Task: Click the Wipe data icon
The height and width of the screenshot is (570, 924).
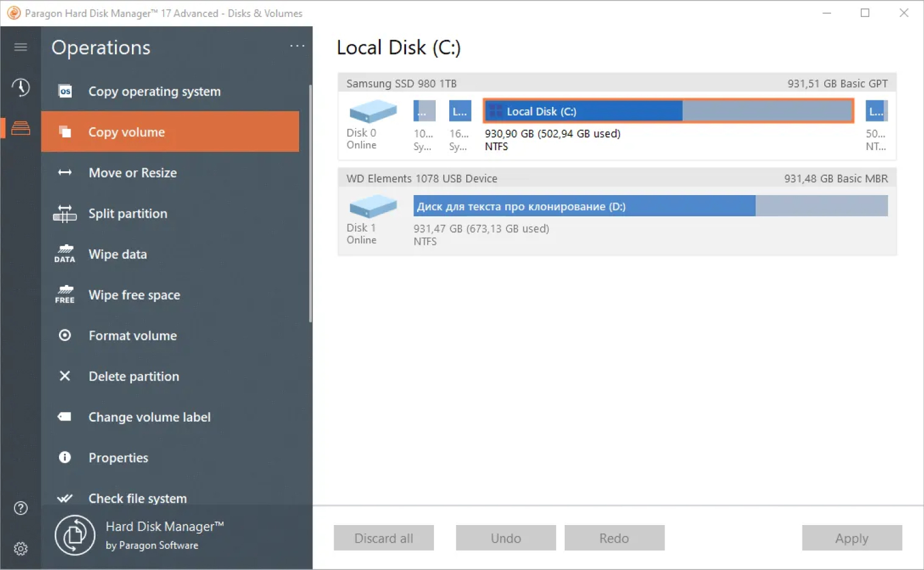Action: click(x=65, y=254)
